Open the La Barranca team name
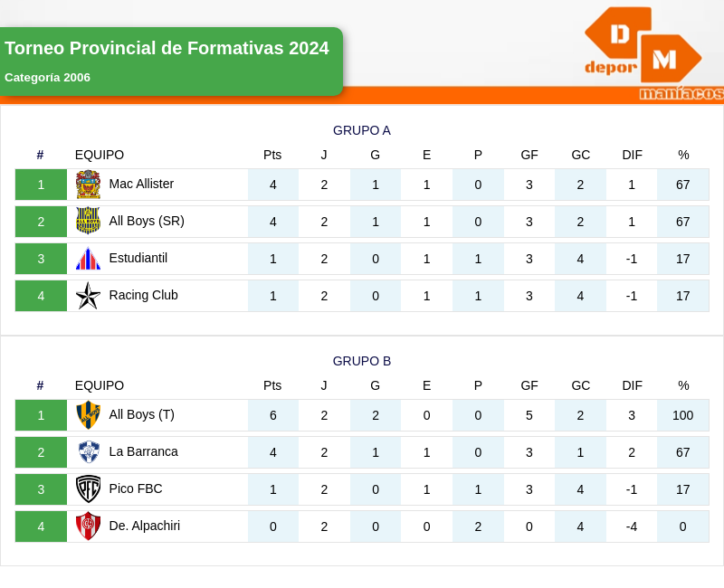The width and height of the screenshot is (724, 588). 143,451
